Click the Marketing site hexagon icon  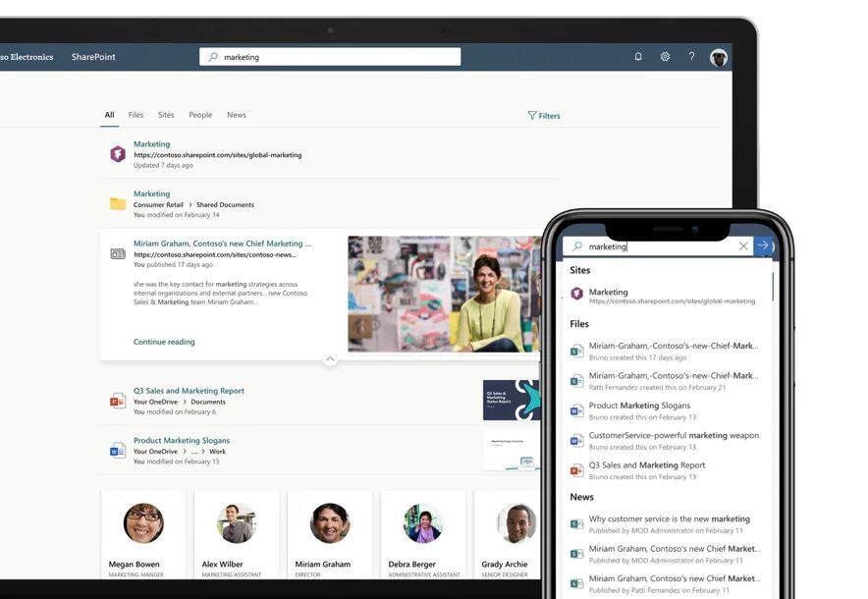[118, 154]
